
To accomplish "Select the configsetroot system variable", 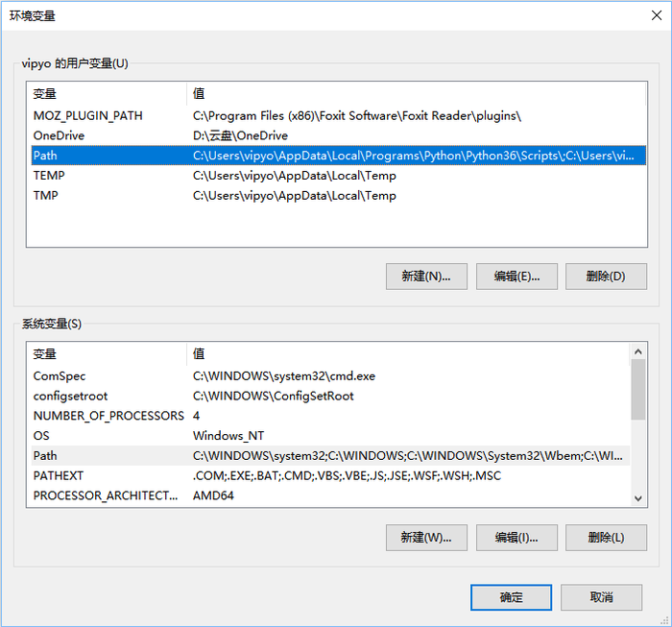I will 330,396.
